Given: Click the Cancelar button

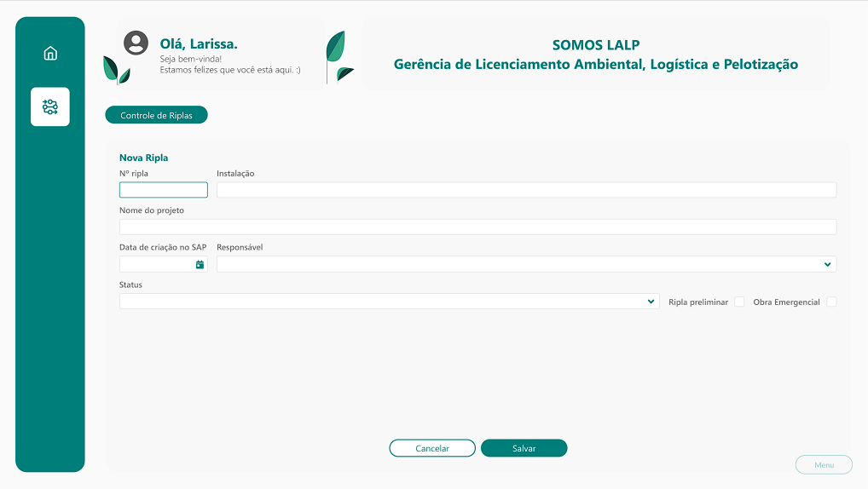Looking at the screenshot, I should tap(432, 448).
